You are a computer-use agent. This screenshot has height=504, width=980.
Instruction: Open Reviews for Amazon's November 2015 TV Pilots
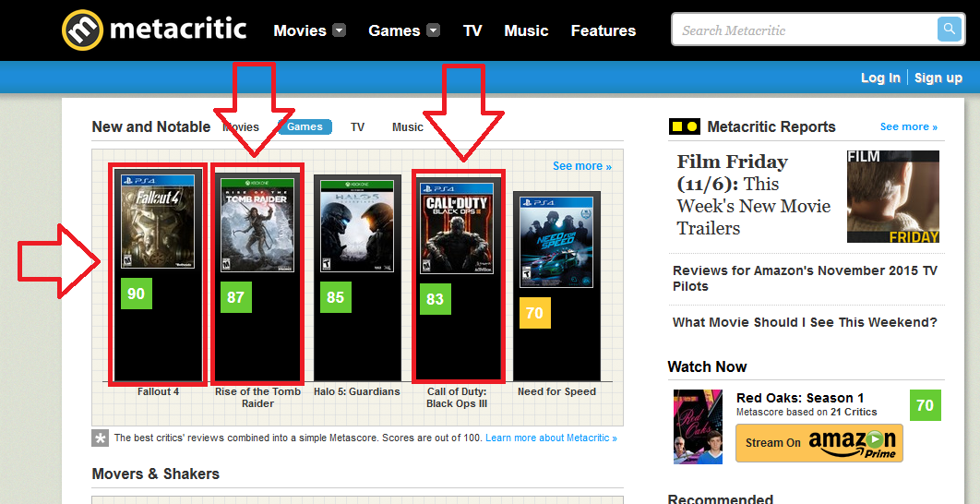coord(805,279)
